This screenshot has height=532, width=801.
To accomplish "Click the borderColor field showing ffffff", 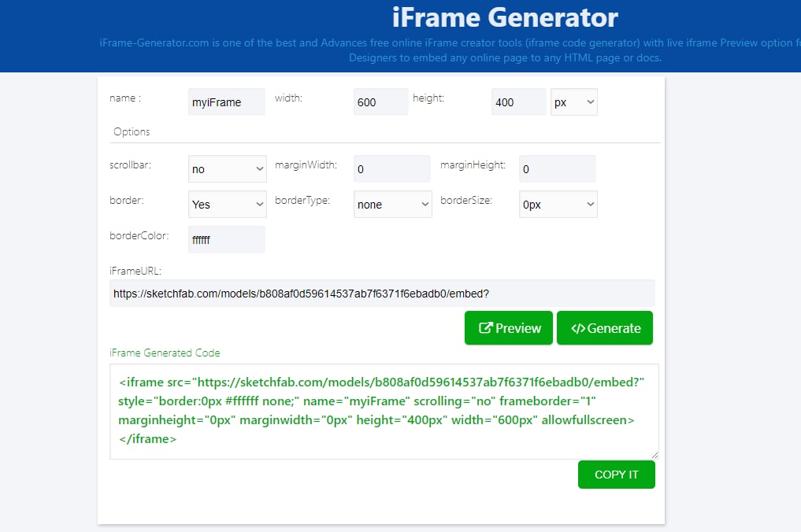I will pyautogui.click(x=227, y=239).
